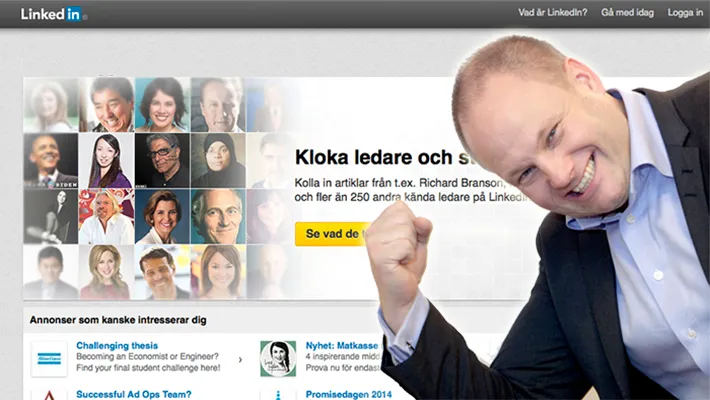Click the 'Kloka ledare och' headline text
Image resolution: width=710 pixels, height=400 pixels.
(374, 157)
